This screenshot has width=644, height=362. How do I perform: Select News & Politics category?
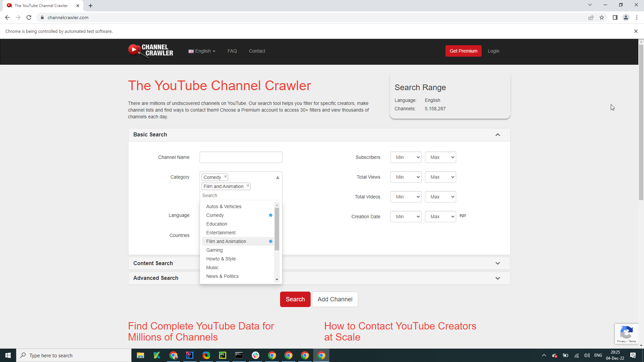[238, 276]
